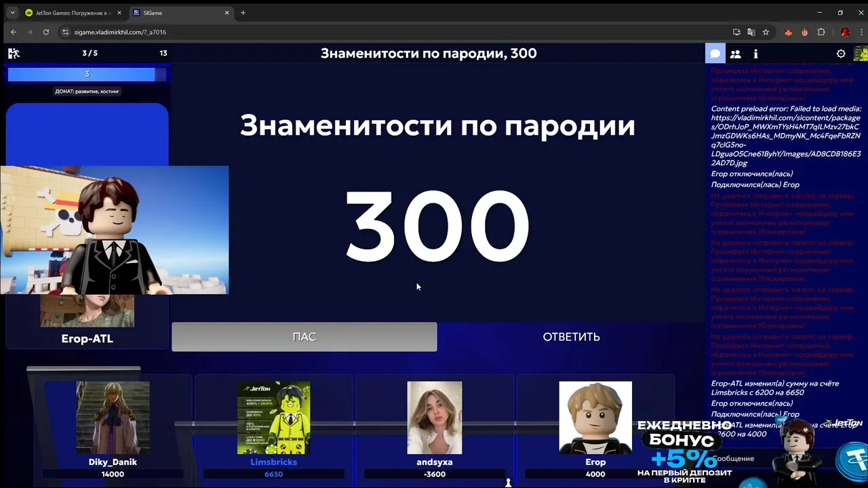Open SIGame settings gear
Viewport: 868px width, 488px height.
pyautogui.click(x=841, y=54)
